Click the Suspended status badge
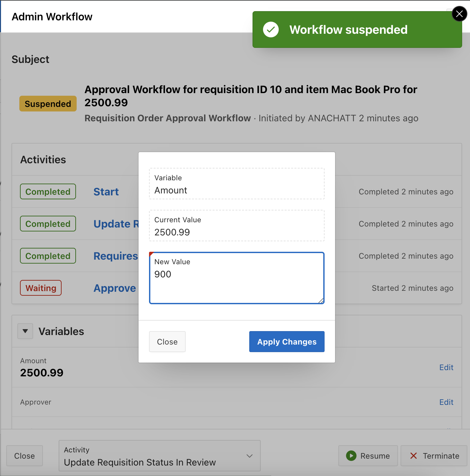 pyautogui.click(x=48, y=104)
